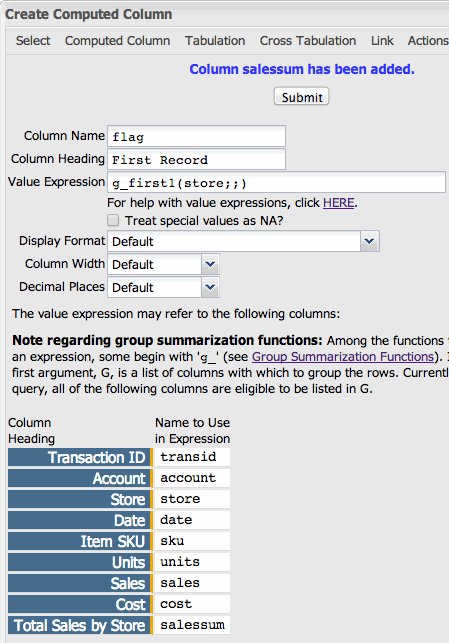Open the Tabulation menu

click(215, 41)
